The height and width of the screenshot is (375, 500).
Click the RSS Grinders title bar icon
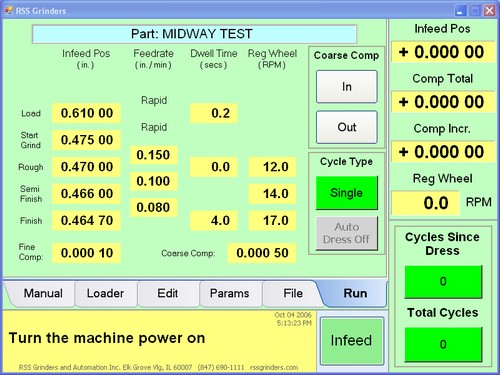click(8, 11)
